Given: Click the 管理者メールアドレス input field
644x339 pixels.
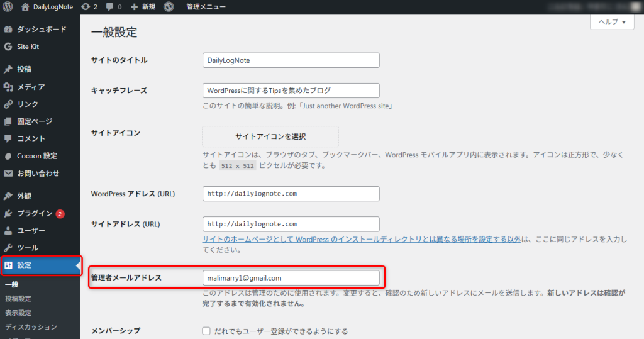Looking at the screenshot, I should [x=291, y=277].
